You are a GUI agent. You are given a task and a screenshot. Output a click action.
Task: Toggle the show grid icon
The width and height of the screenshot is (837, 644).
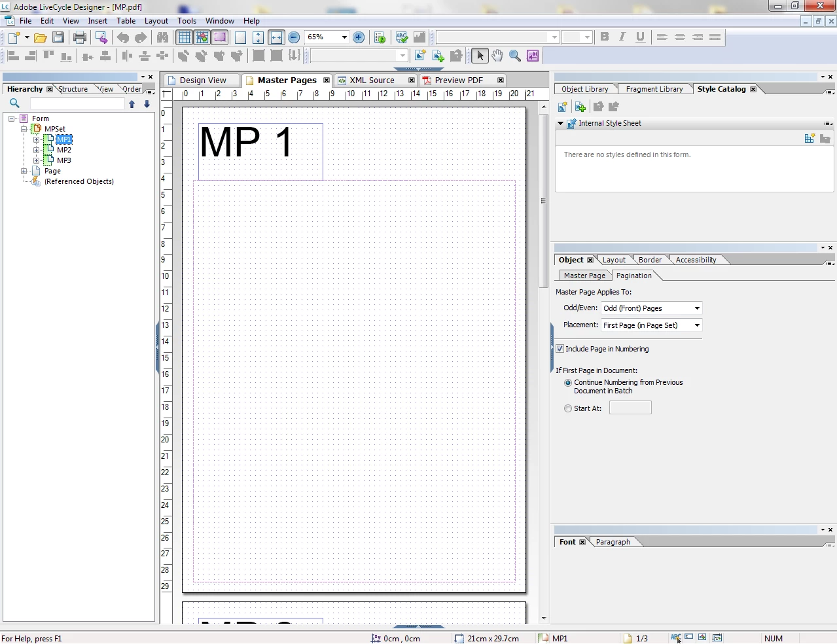point(185,37)
